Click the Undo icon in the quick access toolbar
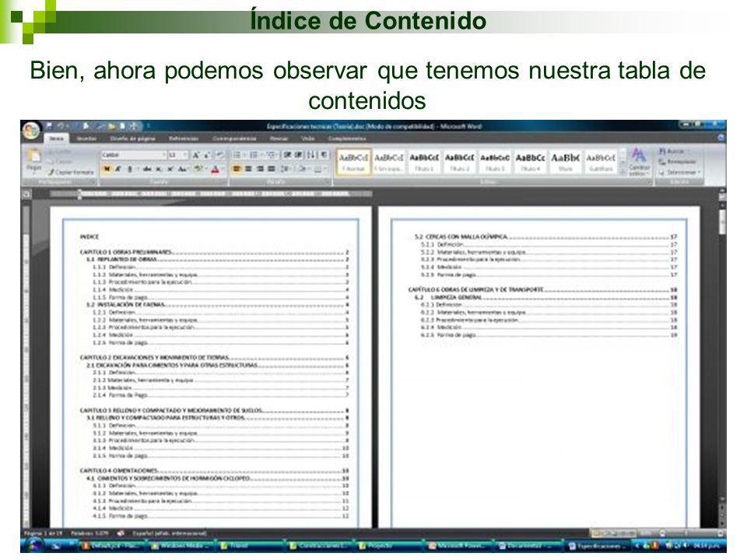Viewport: 747px width, 560px height. coord(61,126)
